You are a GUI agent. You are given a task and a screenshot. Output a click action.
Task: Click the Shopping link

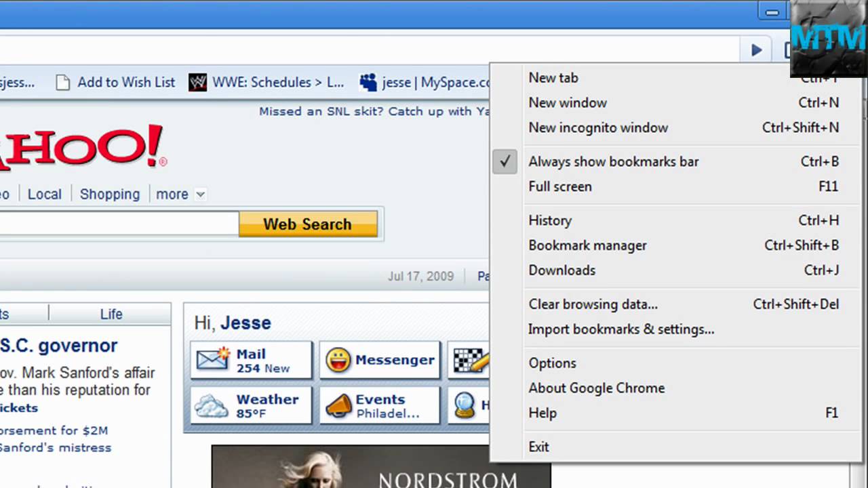click(110, 195)
